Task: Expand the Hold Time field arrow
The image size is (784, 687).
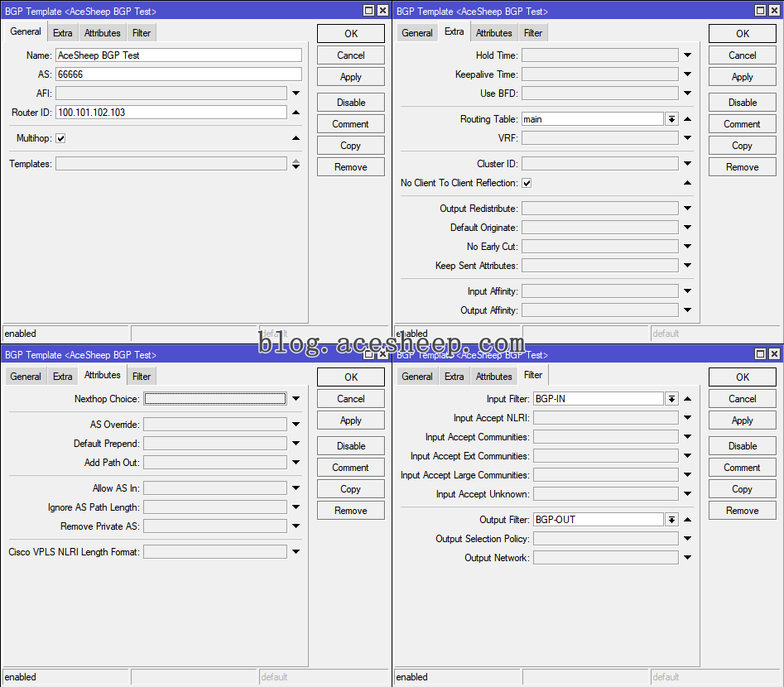Action: (x=687, y=55)
